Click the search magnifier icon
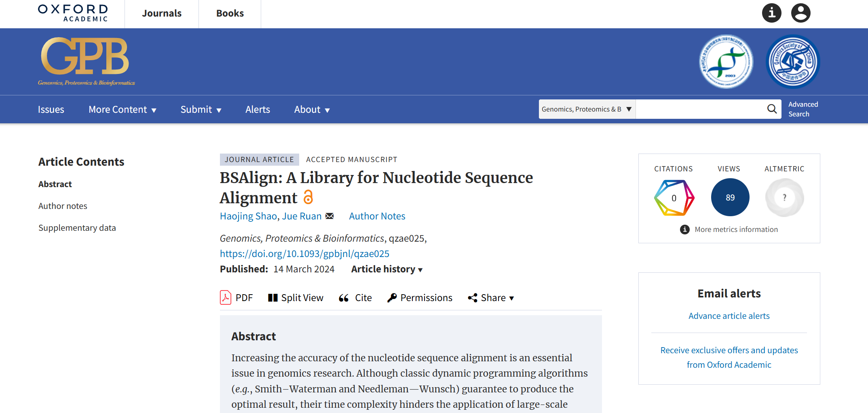 tap(772, 109)
